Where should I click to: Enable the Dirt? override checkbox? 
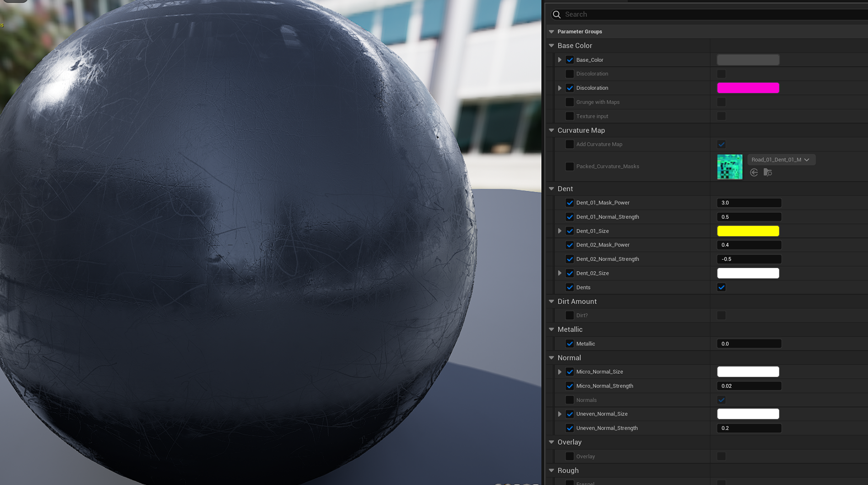(570, 315)
